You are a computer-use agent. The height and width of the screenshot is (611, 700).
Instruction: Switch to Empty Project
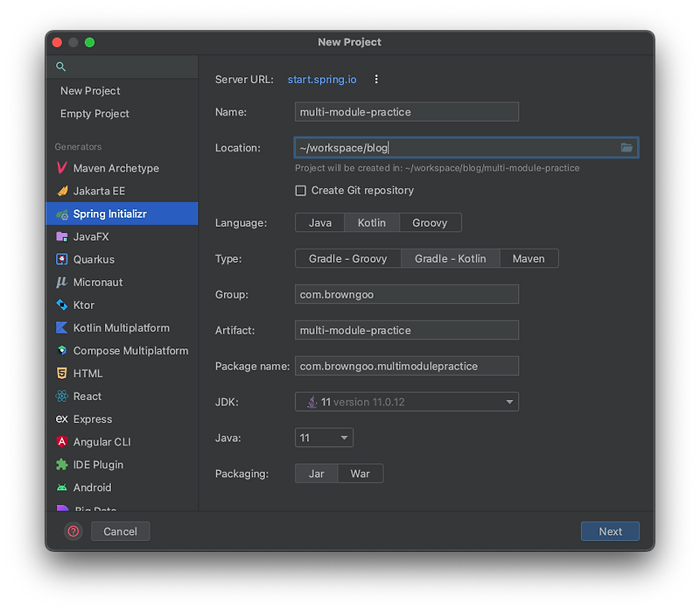[94, 114]
